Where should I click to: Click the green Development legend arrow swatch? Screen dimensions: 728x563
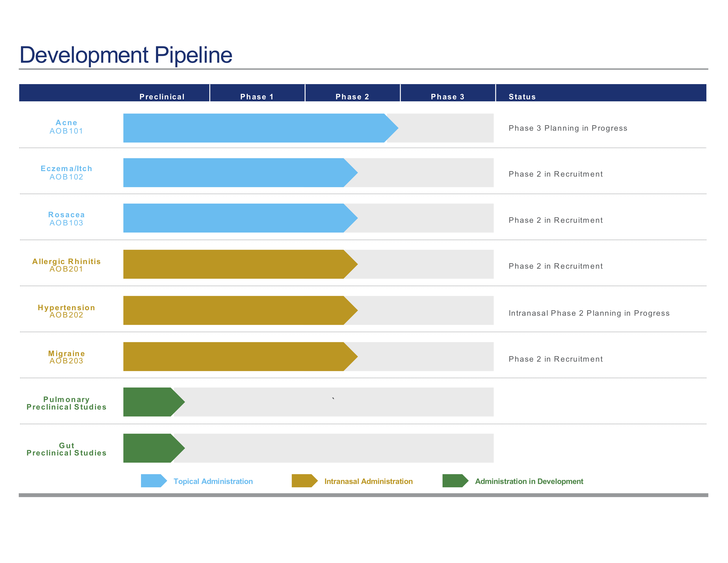click(455, 481)
